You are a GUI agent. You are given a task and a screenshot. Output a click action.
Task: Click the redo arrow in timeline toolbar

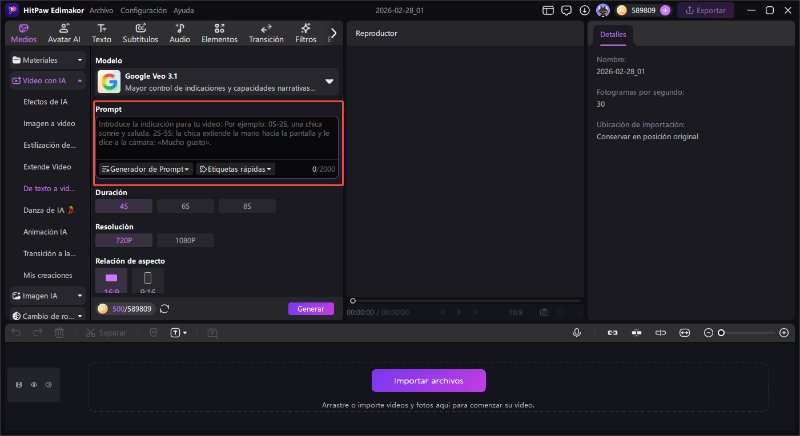pyautogui.click(x=37, y=333)
